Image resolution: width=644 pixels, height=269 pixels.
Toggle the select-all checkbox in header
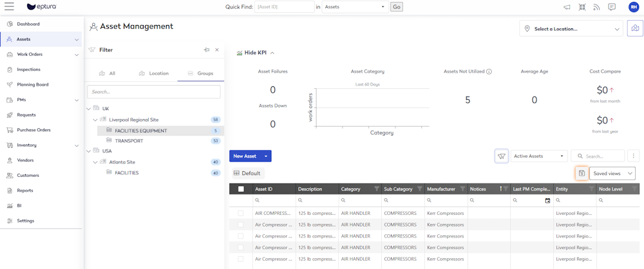click(241, 189)
